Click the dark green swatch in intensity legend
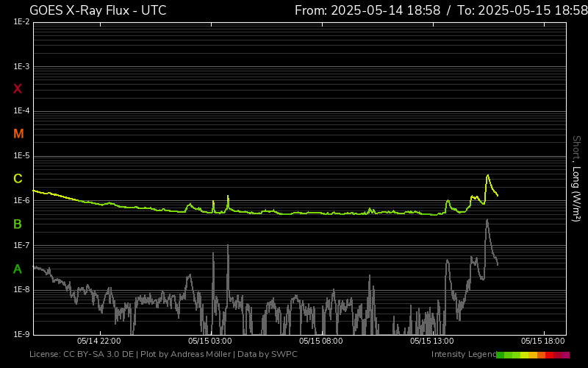Image resolution: width=588 pixels, height=368 pixels. pos(500,355)
